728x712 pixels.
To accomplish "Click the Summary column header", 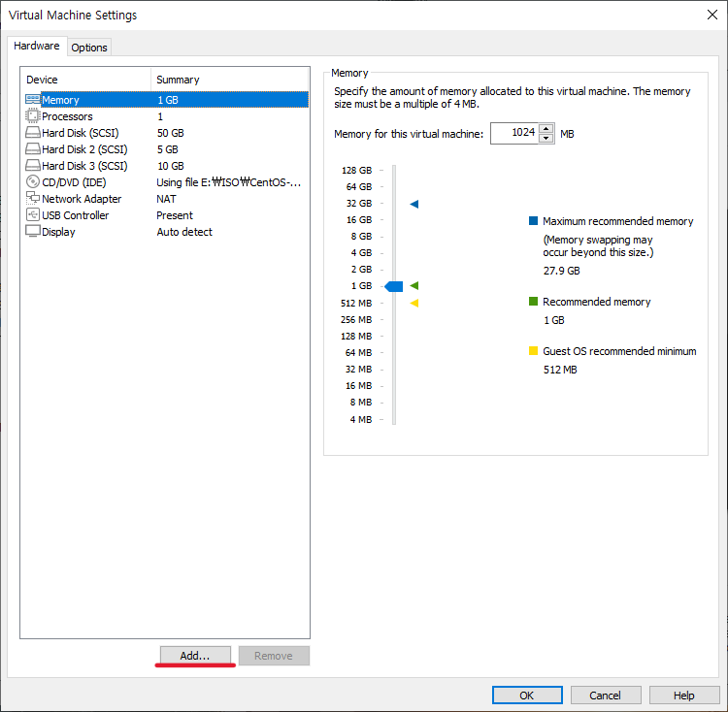I will pyautogui.click(x=230, y=80).
